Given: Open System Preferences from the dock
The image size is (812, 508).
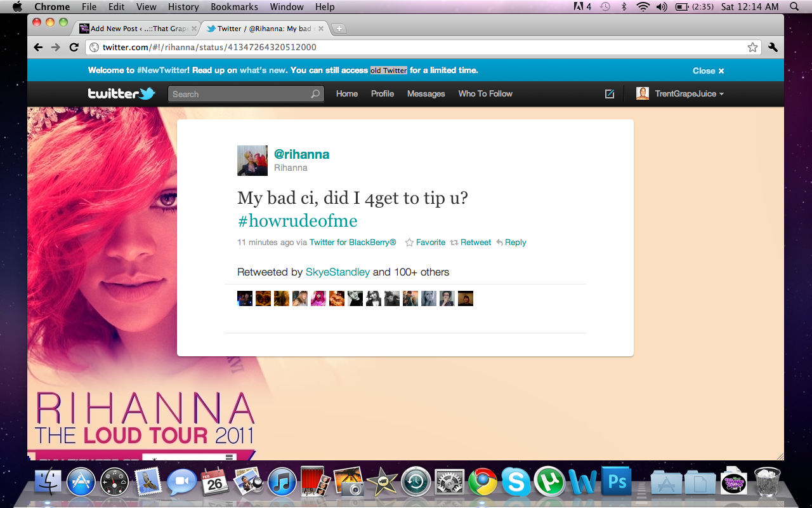Looking at the screenshot, I should [450, 483].
